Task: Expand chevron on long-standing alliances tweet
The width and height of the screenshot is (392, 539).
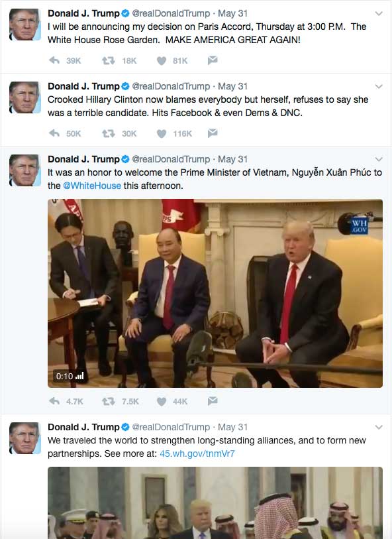Action: tap(379, 427)
